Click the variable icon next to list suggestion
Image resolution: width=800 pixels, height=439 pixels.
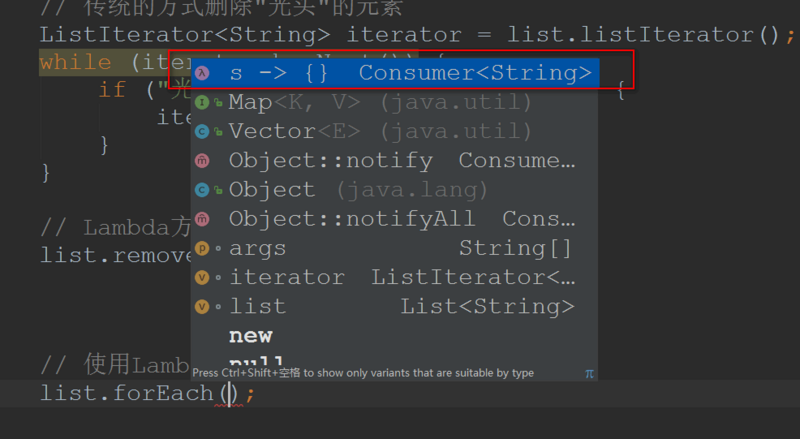tap(201, 306)
